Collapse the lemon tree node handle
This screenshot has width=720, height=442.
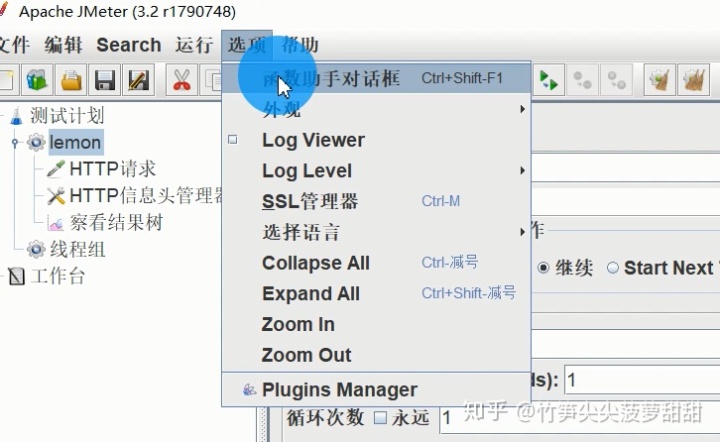pos(15,142)
